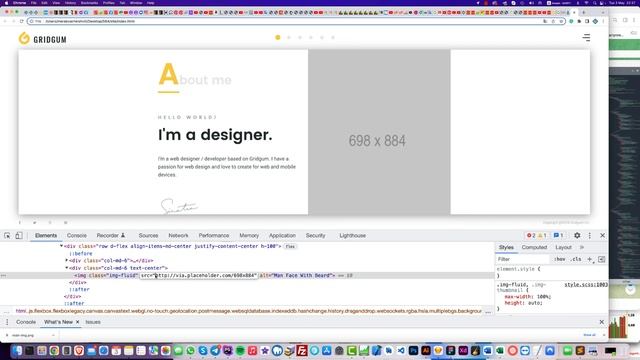640x360 pixels.
Task: Go back in Chrome
Action: [5, 21]
